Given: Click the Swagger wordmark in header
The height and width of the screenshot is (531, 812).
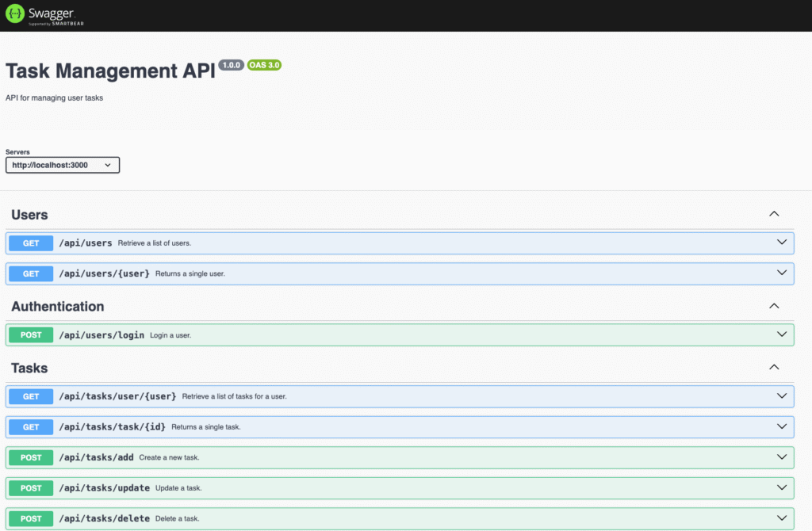Looking at the screenshot, I should (51, 13).
